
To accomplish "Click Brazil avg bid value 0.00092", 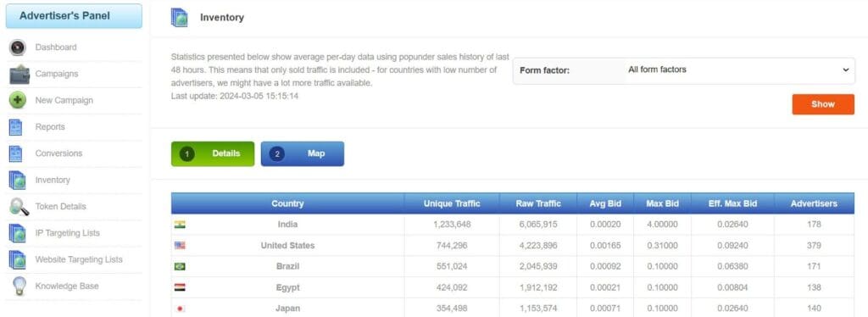I will [605, 267].
